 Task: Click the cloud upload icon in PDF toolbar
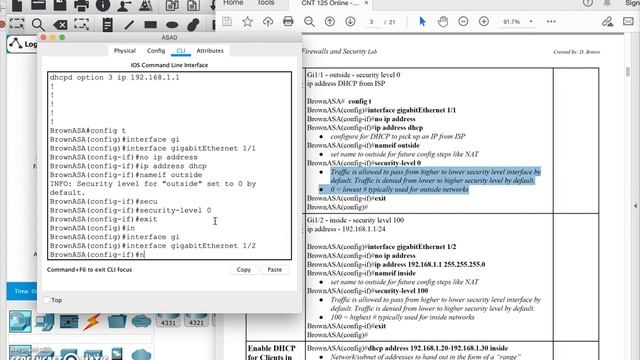click(268, 22)
